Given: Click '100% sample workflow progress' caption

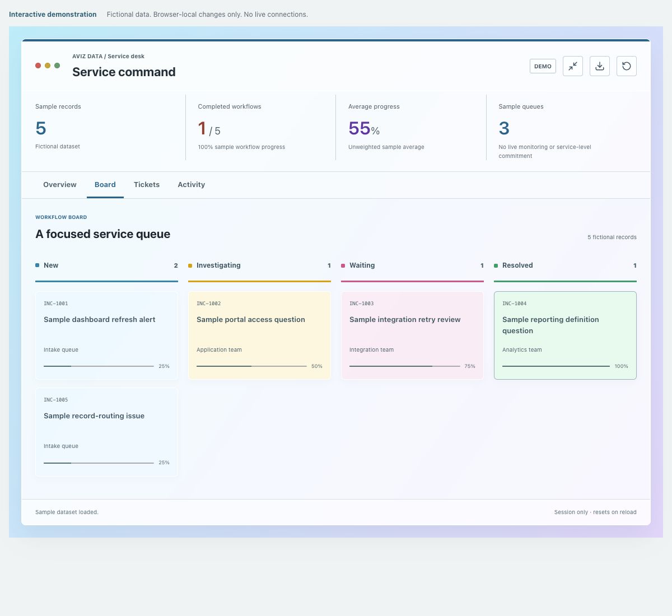Looking at the screenshot, I should (241, 147).
